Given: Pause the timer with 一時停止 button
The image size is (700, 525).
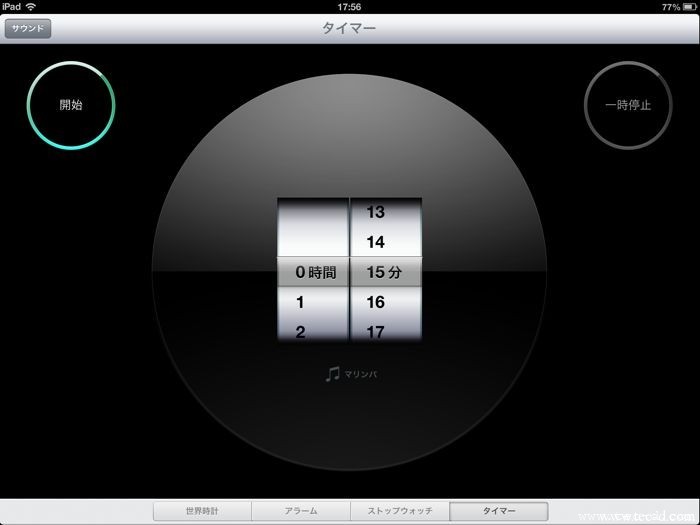Looking at the screenshot, I should (628, 105).
